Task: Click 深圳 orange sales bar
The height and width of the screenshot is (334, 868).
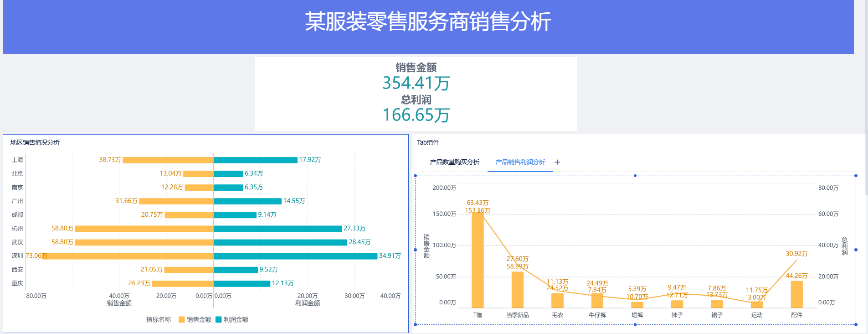Action: 128,256
